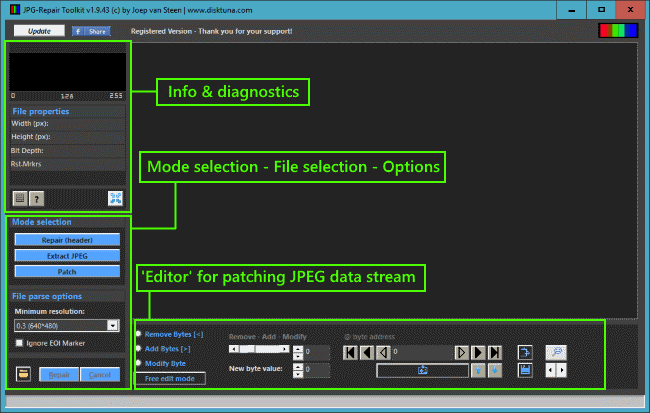Click the blue floppy disk save icon
The image size is (650, 413).
click(x=525, y=371)
